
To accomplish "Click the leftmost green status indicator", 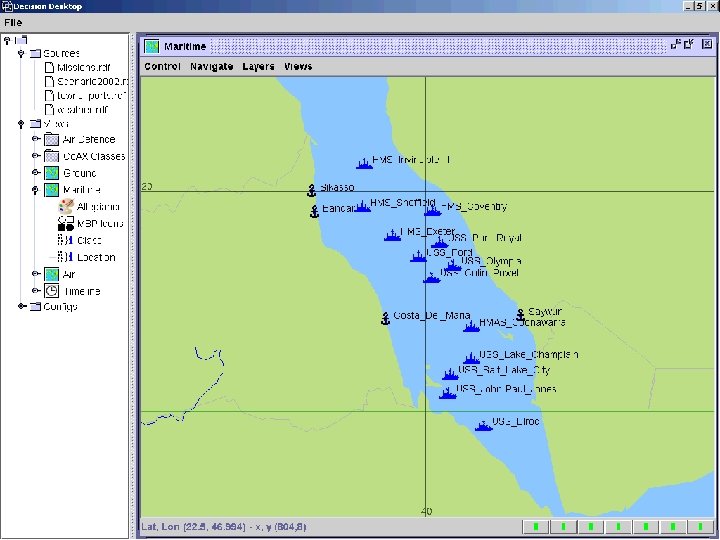I will click(x=536, y=527).
